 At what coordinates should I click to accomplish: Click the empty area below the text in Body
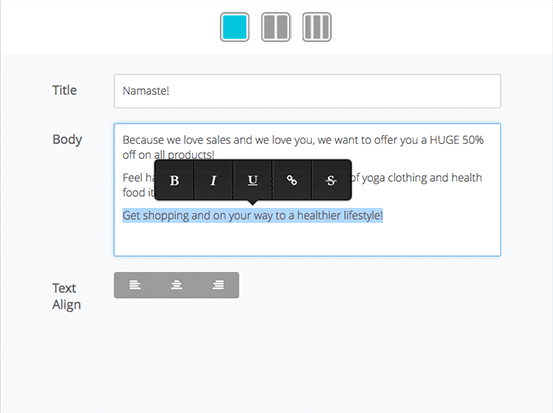pyautogui.click(x=307, y=239)
